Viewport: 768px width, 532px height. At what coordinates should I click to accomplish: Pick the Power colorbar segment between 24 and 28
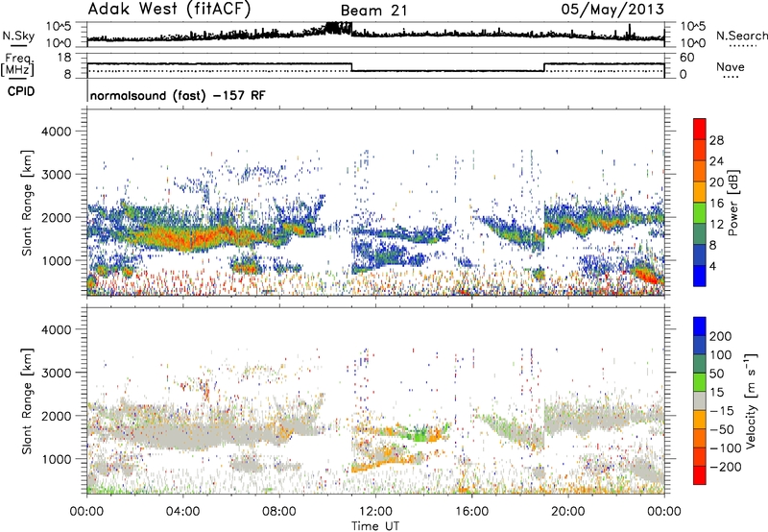(x=700, y=150)
